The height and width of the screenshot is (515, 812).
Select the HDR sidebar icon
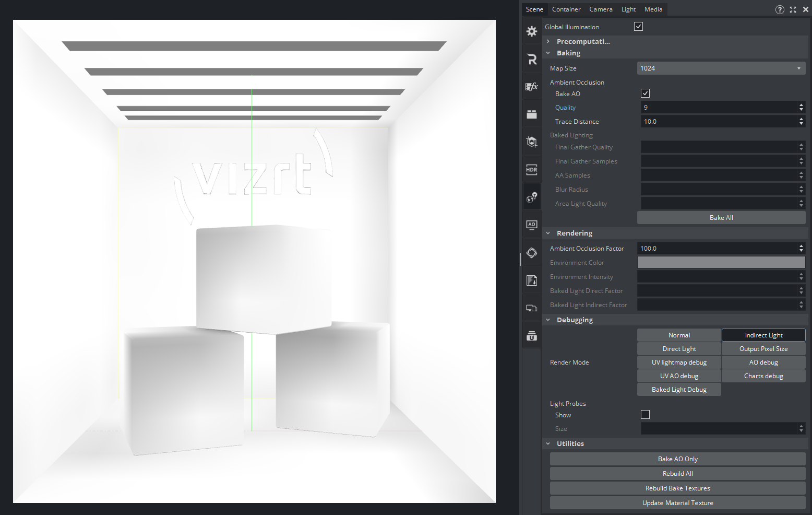pos(531,170)
